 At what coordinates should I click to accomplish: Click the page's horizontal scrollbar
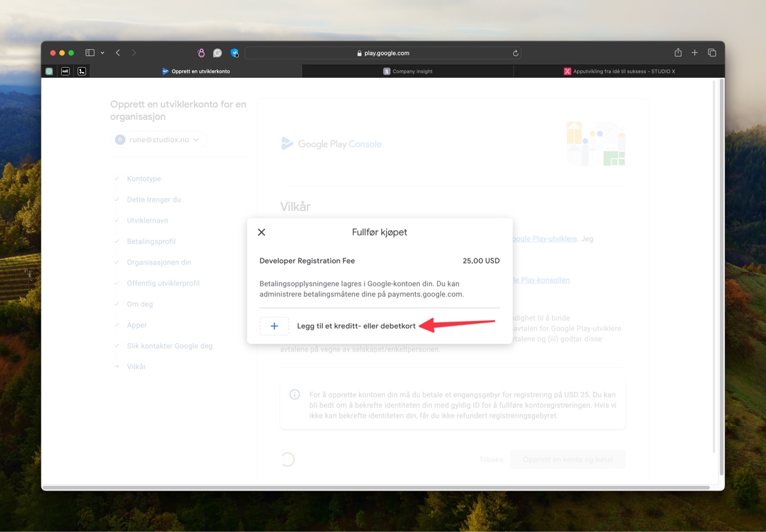[377, 488]
